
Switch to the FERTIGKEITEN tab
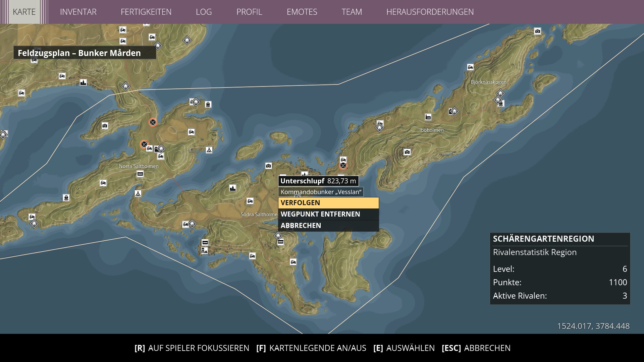(x=146, y=12)
